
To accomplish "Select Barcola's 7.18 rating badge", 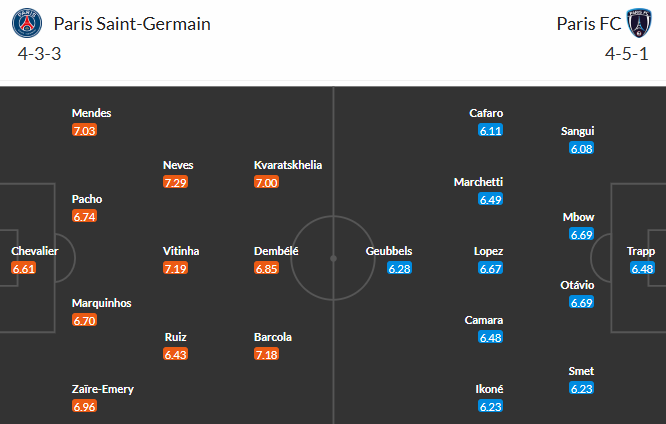I will click(267, 355).
